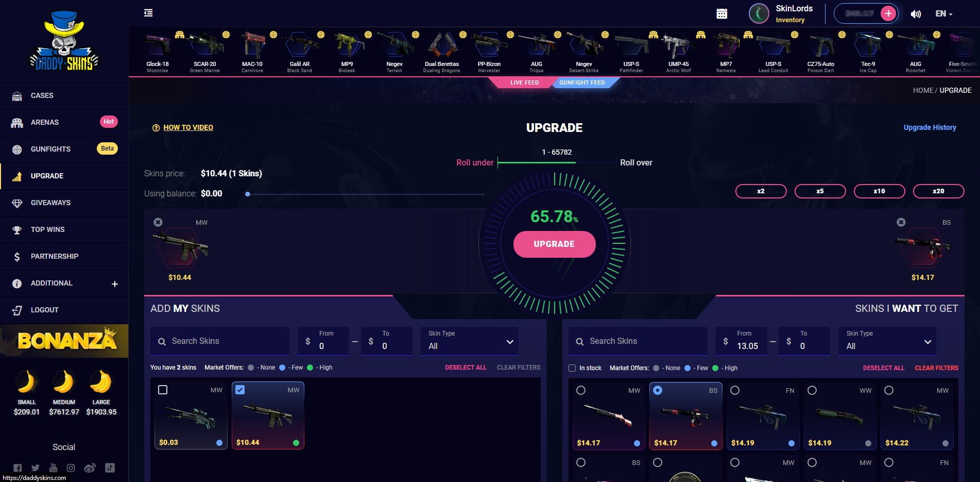Switch to Roll under mode
The image size is (980, 482).
pos(475,162)
